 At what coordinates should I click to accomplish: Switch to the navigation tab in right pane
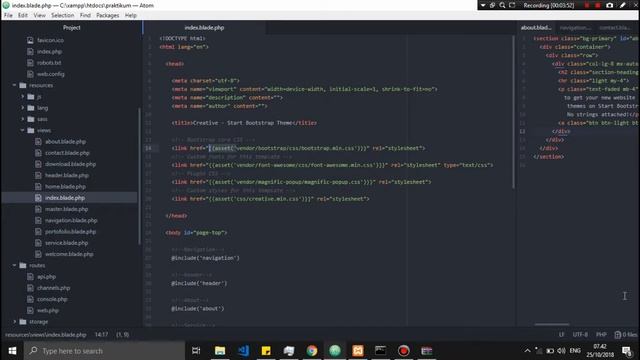[575, 27]
